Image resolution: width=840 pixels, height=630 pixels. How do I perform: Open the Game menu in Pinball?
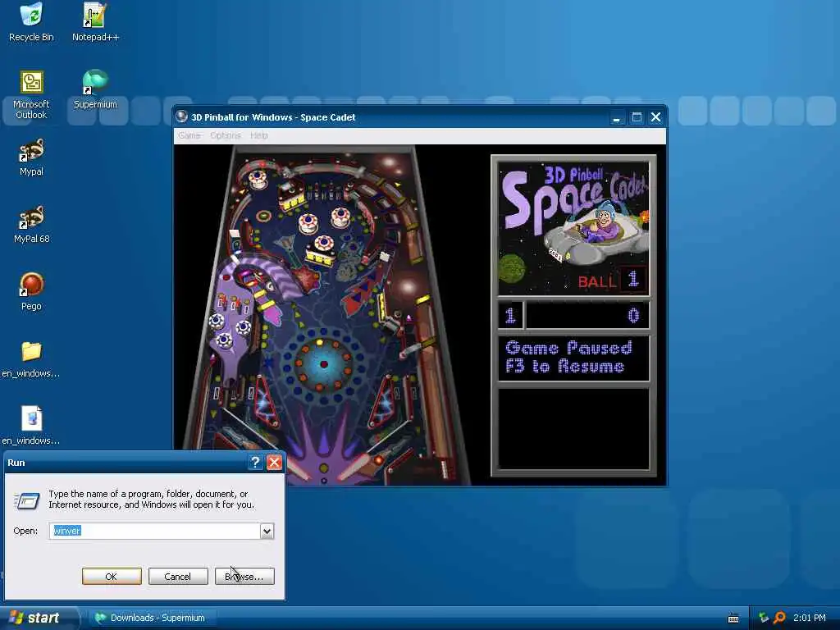[x=189, y=135]
